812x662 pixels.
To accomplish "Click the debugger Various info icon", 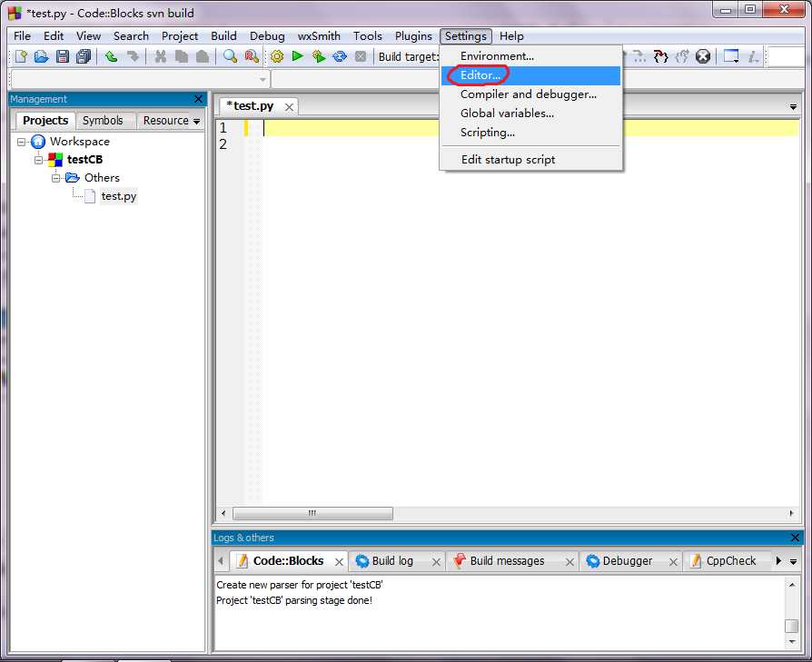I will [x=753, y=56].
